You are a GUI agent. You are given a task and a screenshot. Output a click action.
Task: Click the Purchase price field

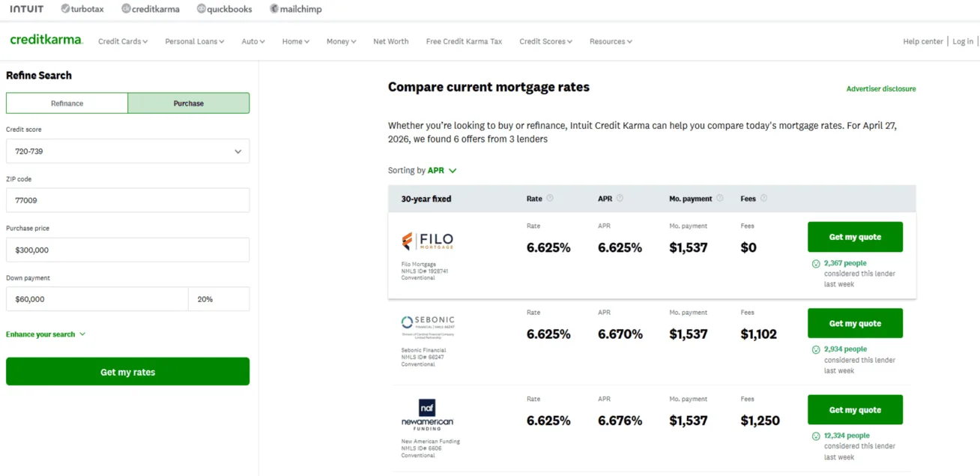pyautogui.click(x=127, y=250)
